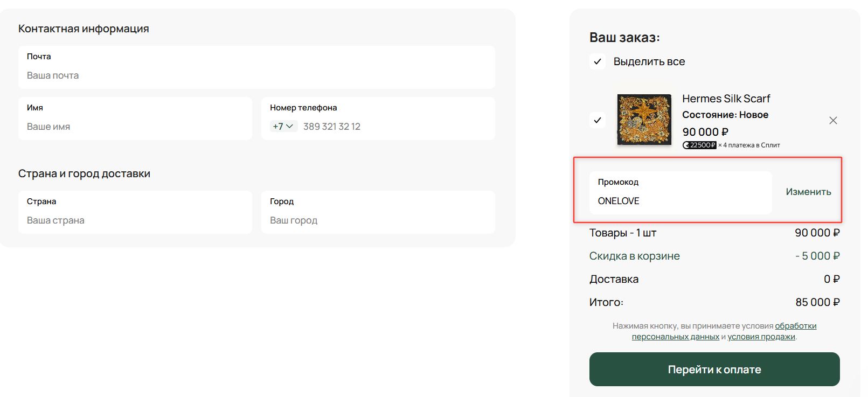Screen dimensions: 868x397
Task: Open the +7 phone country code dropdown
Action: pos(283,127)
